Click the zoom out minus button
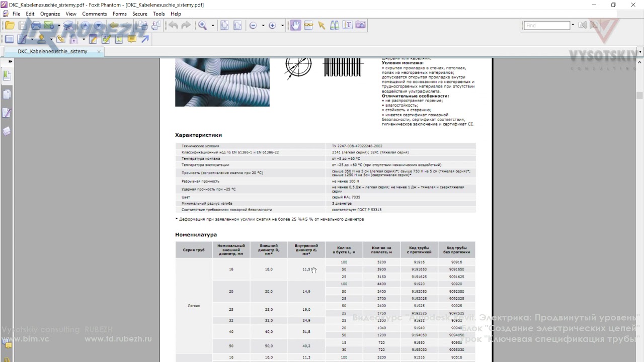644x362 pixels. (253, 26)
